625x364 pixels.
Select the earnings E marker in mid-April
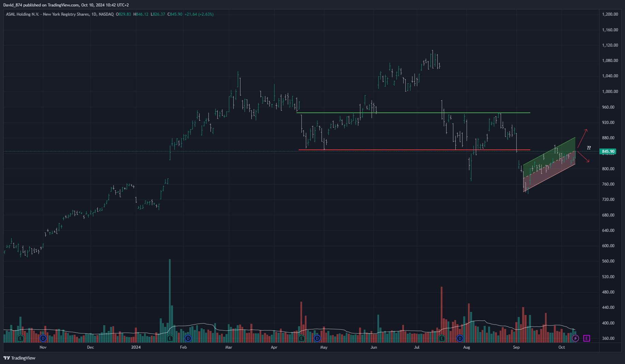click(301, 338)
